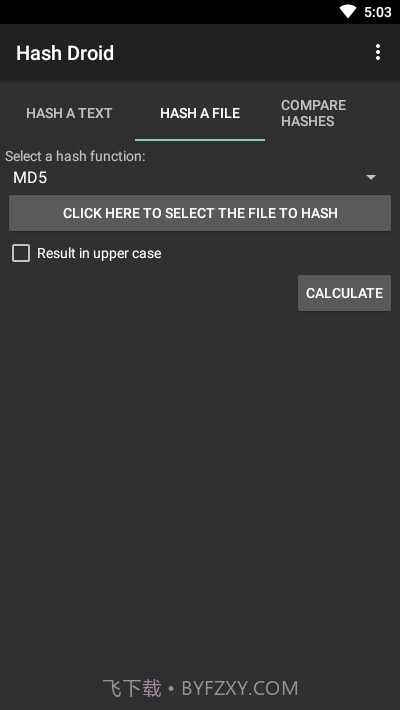Enable the Result in upper case checkbox
This screenshot has width=400, height=710.
tap(21, 253)
